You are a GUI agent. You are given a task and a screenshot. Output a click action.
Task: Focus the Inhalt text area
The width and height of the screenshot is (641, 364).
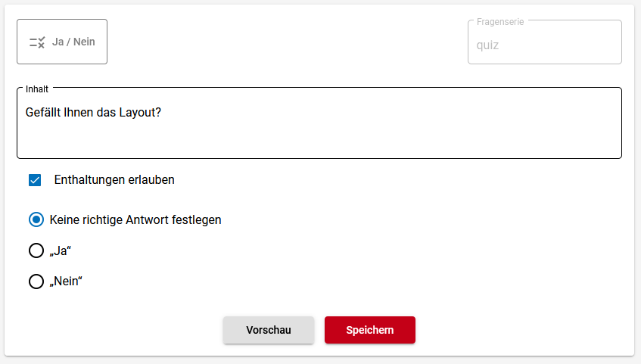(x=319, y=123)
